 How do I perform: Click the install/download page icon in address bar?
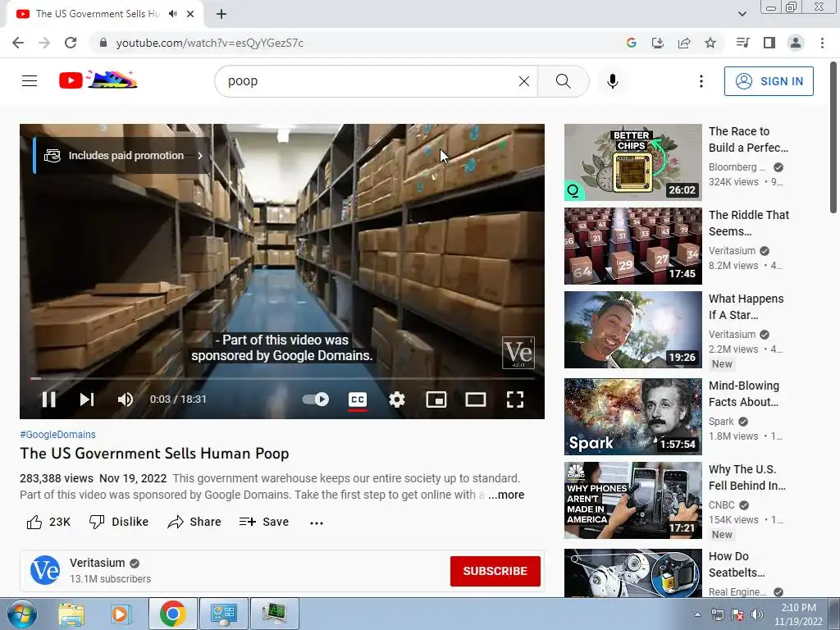658,43
